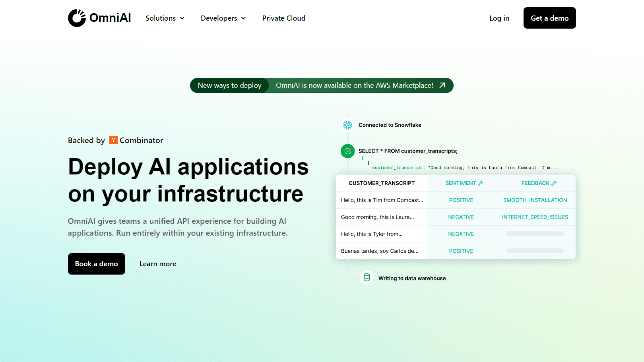Click the Y Combinator orange logo
644x362 pixels.
point(113,140)
